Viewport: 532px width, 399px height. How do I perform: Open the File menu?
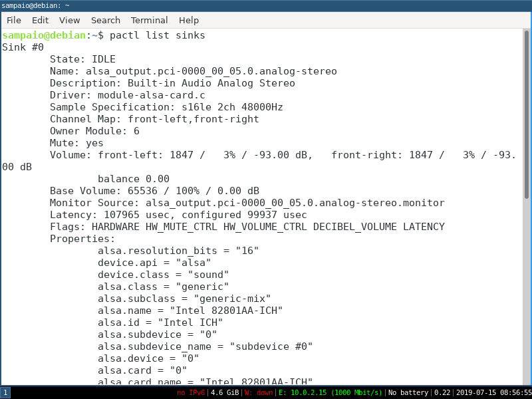tap(13, 20)
